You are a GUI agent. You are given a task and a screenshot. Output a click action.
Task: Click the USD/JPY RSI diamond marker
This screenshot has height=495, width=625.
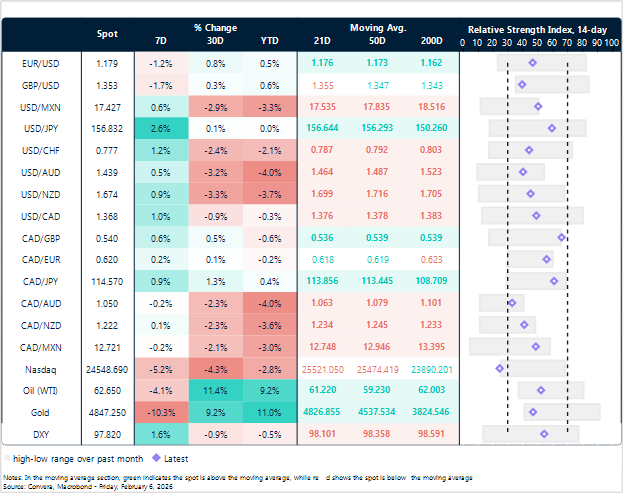552,128
